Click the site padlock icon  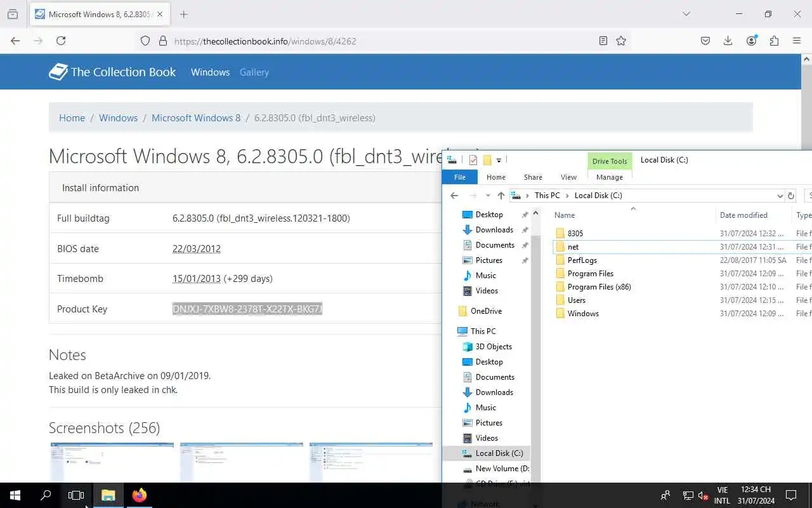[x=162, y=41]
